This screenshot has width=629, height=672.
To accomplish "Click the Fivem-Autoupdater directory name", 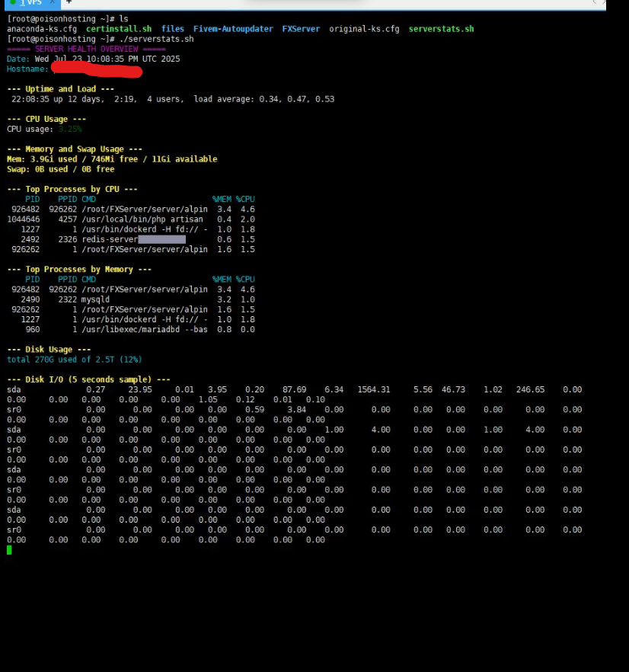I will [x=233, y=29].
